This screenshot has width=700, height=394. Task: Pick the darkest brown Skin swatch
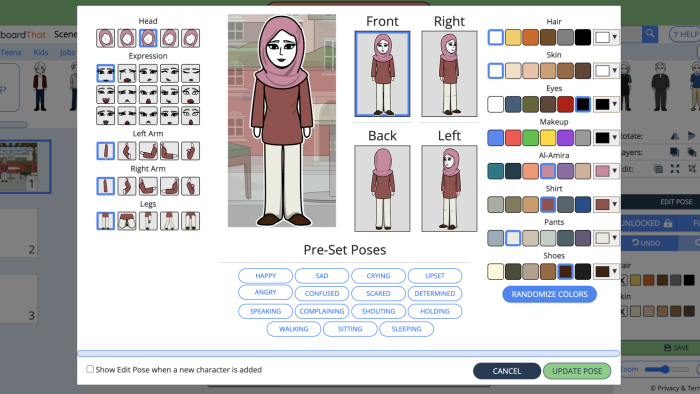tap(583, 71)
